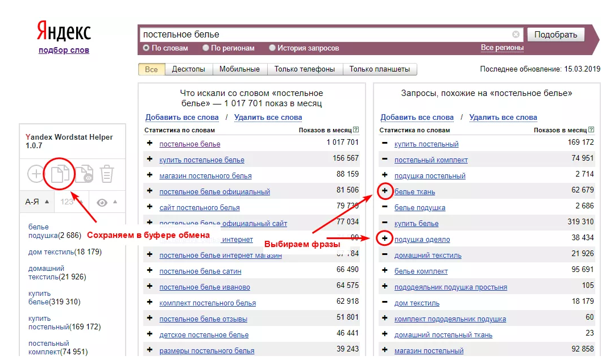Click 'домашний текстиль(21 926)' in Helper list

click(x=57, y=273)
